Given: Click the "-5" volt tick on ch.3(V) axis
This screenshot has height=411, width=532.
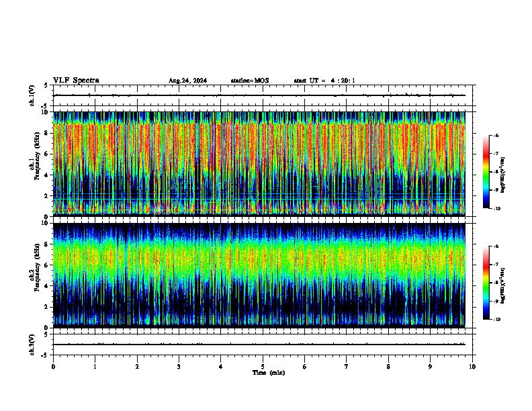Looking at the screenshot, I should 45,355.
